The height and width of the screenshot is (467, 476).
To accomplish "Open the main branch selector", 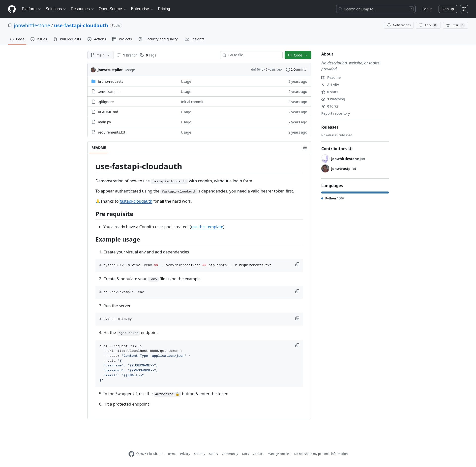I will click(x=100, y=55).
